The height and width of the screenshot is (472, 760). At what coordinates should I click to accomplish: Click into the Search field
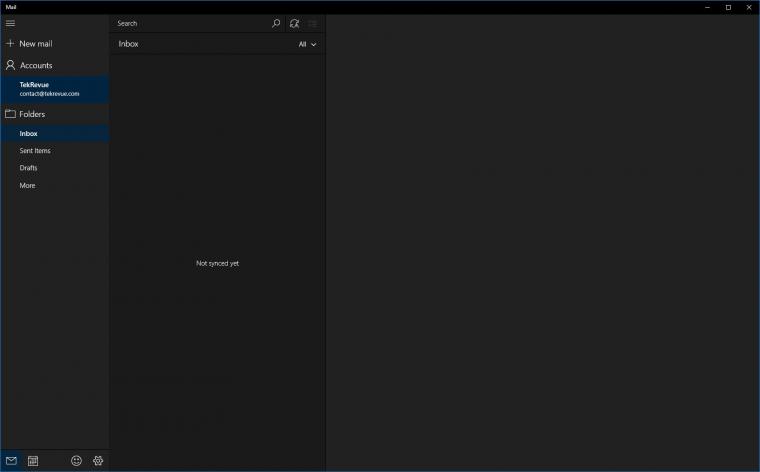click(190, 23)
